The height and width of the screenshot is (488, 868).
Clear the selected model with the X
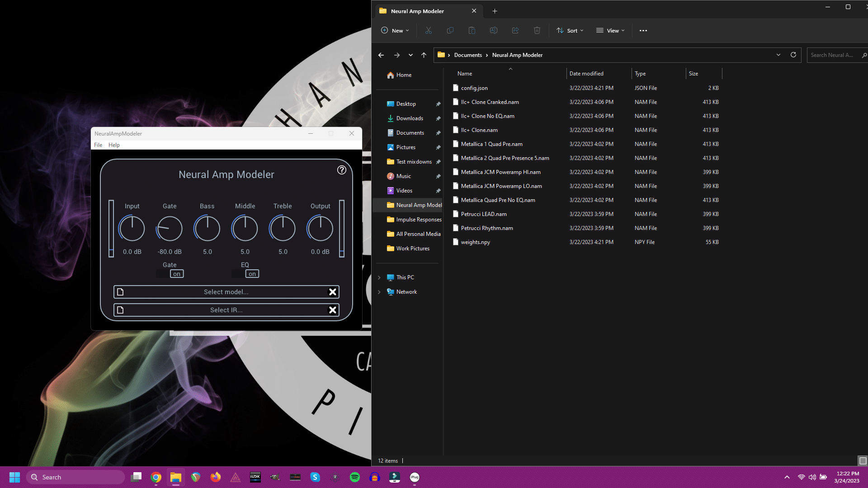[x=333, y=292]
